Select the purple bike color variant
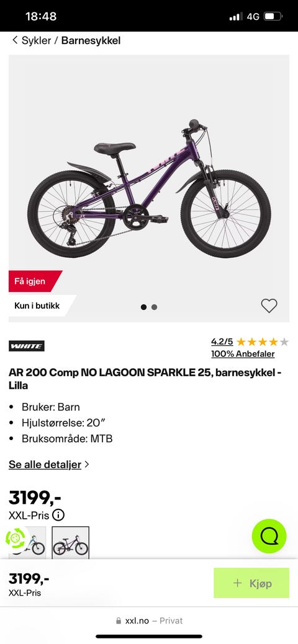Screen dimensions: 298x644 click(70, 543)
